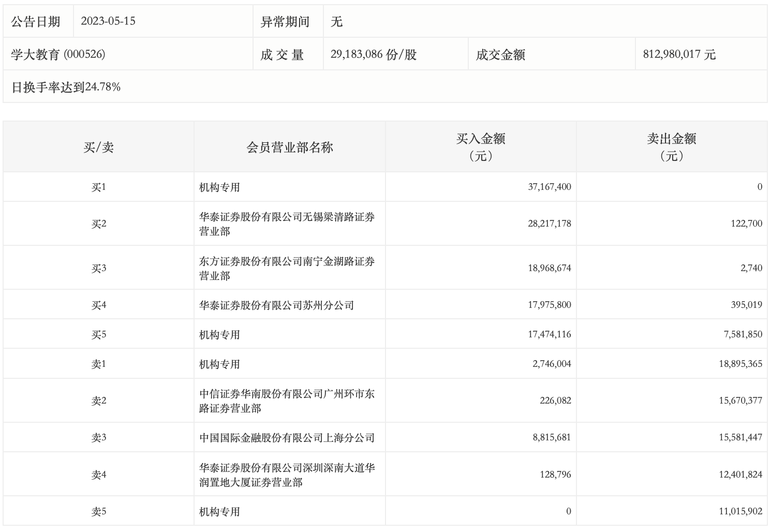Viewport: 771px width, 532px height.
Task: Click 华泰证券股份有限公司苏州分公司
Action: (x=277, y=305)
